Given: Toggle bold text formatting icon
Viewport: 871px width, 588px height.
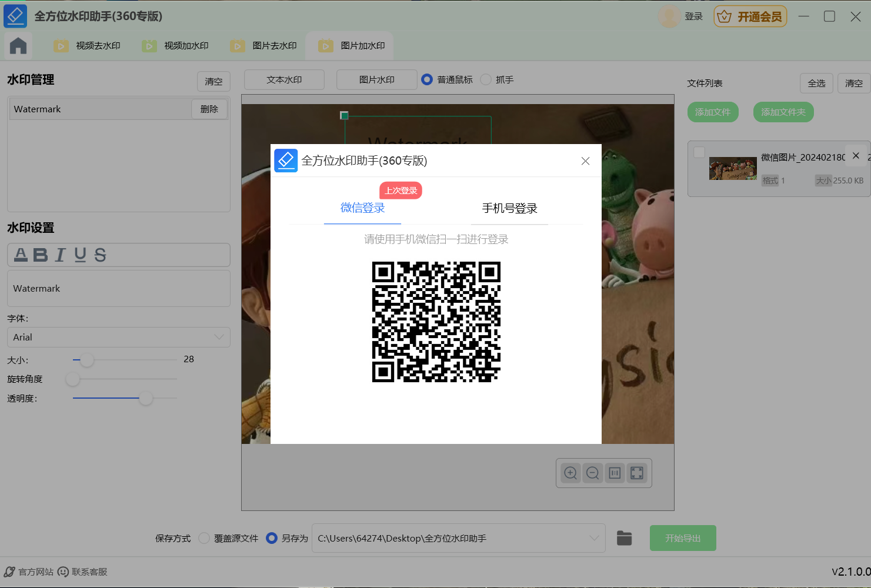Looking at the screenshot, I should [40, 255].
